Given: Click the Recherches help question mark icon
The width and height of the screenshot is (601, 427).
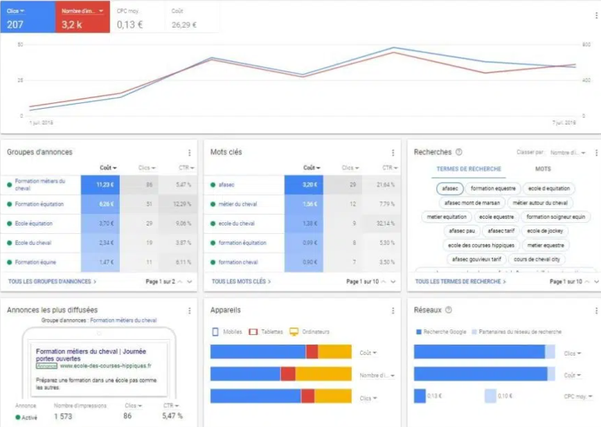Looking at the screenshot, I should pos(458,152).
